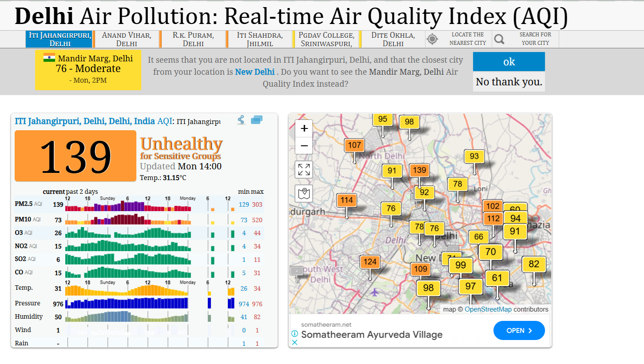Viewport: 644px width, 364px height.
Task: Select the 124 AQI map marker
Action: pyautogui.click(x=370, y=262)
